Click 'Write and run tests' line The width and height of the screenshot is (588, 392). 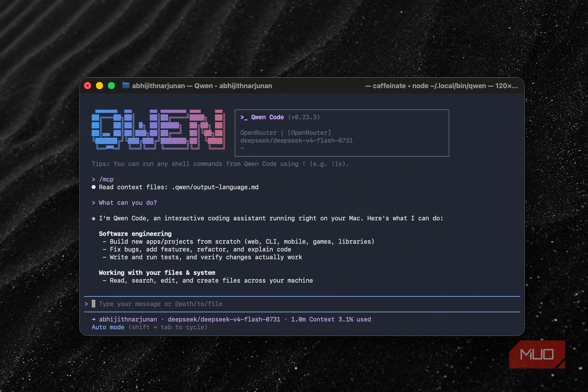(202, 258)
